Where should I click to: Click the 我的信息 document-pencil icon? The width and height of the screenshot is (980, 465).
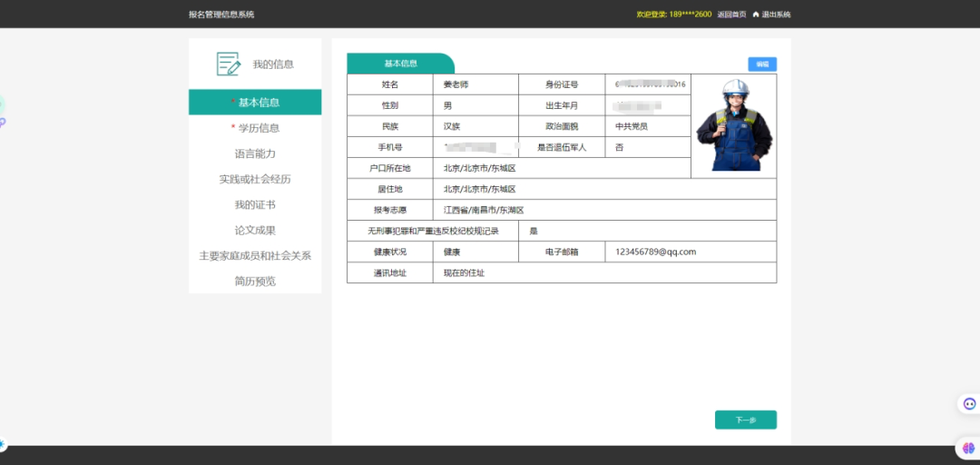click(228, 64)
